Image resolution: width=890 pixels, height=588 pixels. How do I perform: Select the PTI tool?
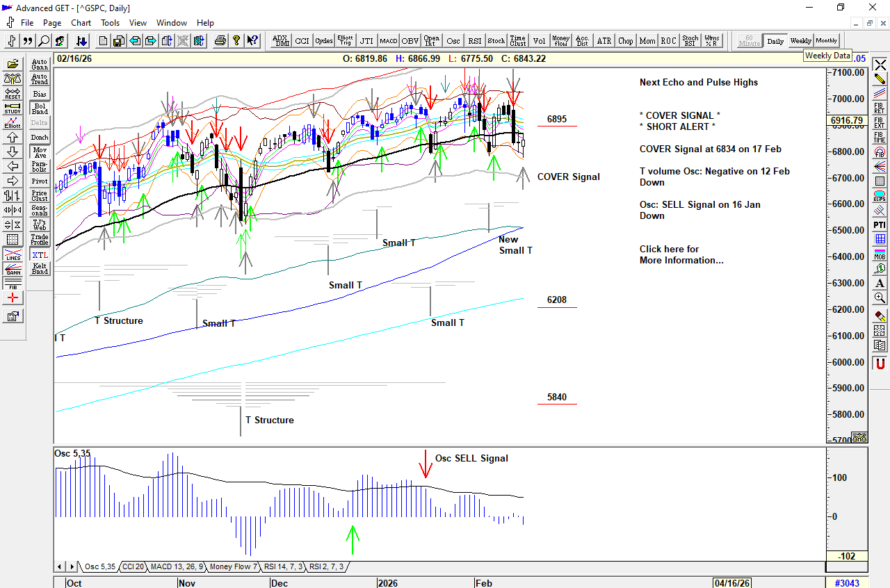[880, 225]
